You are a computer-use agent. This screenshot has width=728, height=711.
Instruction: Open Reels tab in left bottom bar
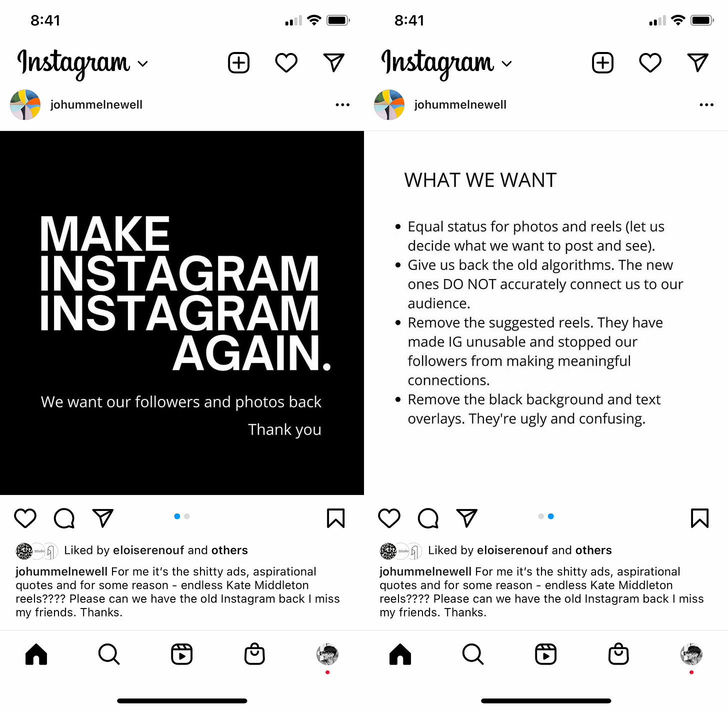click(x=181, y=654)
